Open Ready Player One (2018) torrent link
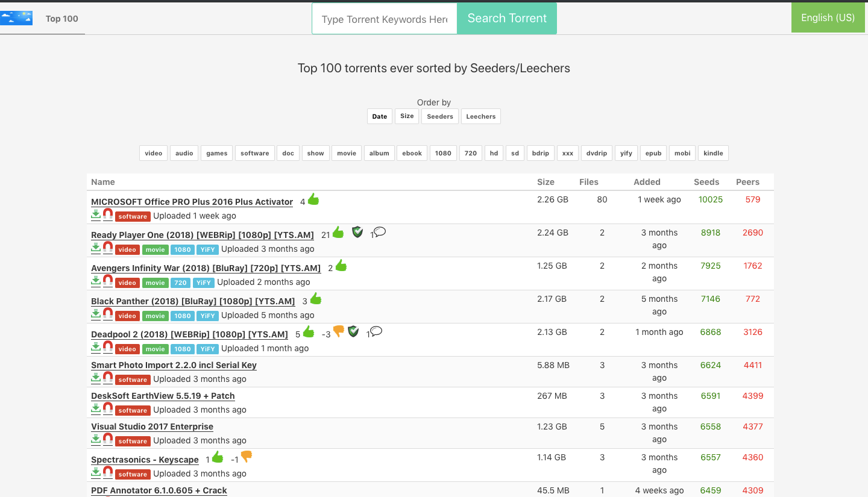 point(203,235)
